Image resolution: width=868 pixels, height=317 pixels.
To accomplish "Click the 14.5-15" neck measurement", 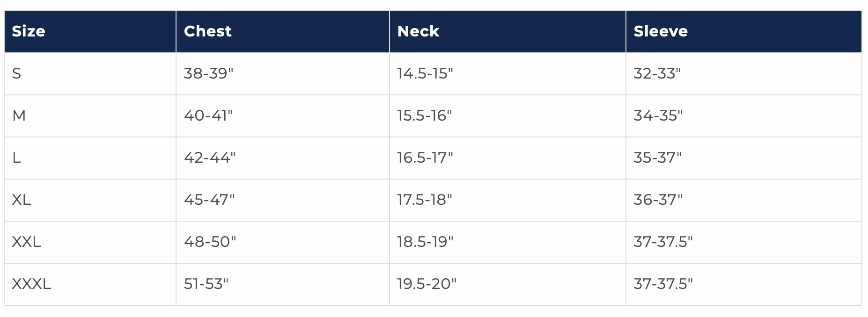I will (x=425, y=73).
